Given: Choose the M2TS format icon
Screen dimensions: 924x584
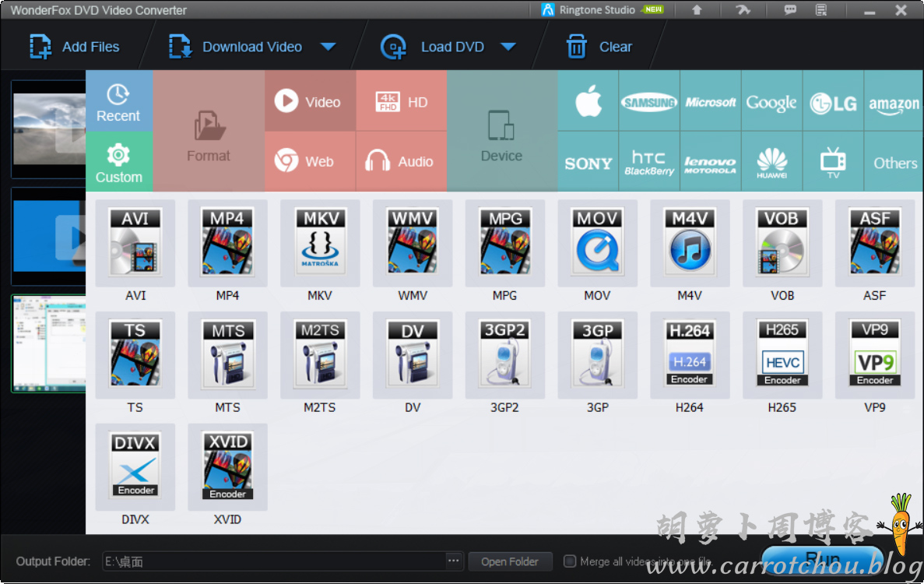Looking at the screenshot, I should coord(320,355).
